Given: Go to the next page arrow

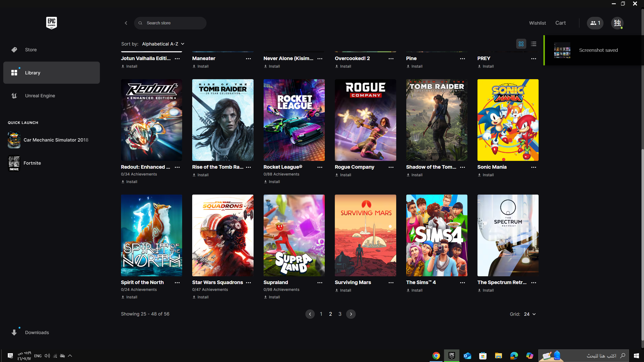Looking at the screenshot, I should click(351, 314).
